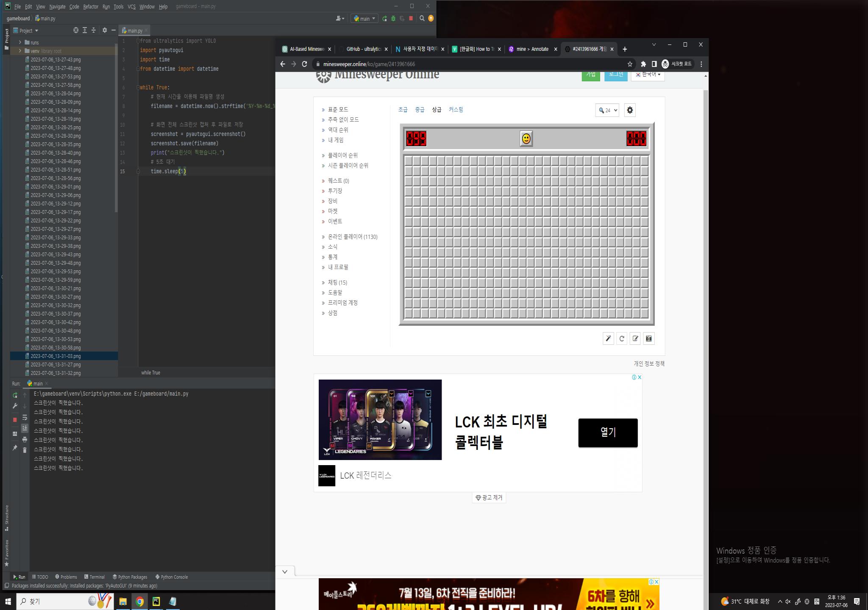The height and width of the screenshot is (610, 868).
Task: Open Search Everywhere magnifier in PyCharm
Action: click(x=422, y=18)
